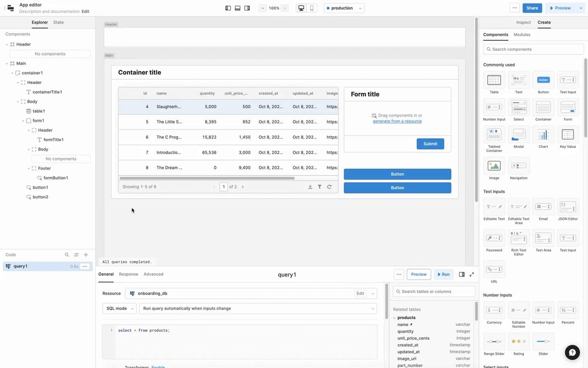Screen dimensions: 588x368
Task: Expand the query editor to fullscreen
Action: click(471, 274)
